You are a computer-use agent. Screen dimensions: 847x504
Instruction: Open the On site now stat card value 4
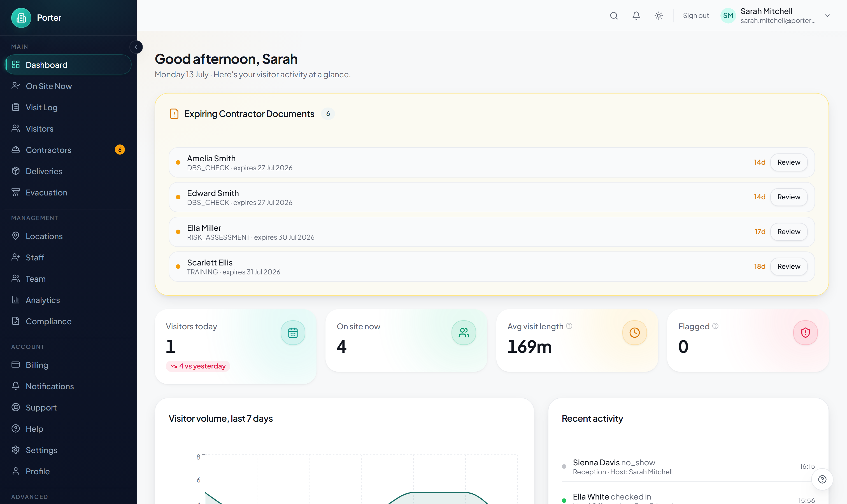pyautogui.click(x=341, y=347)
